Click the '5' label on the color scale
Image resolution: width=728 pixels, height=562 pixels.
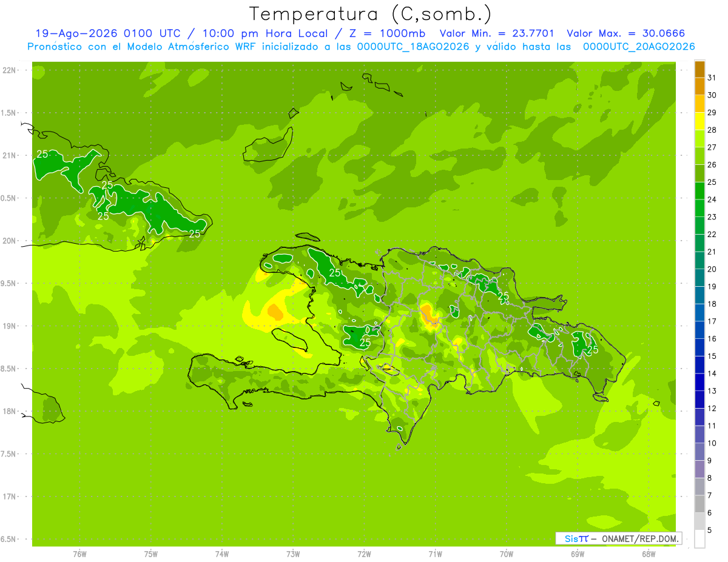click(x=709, y=530)
